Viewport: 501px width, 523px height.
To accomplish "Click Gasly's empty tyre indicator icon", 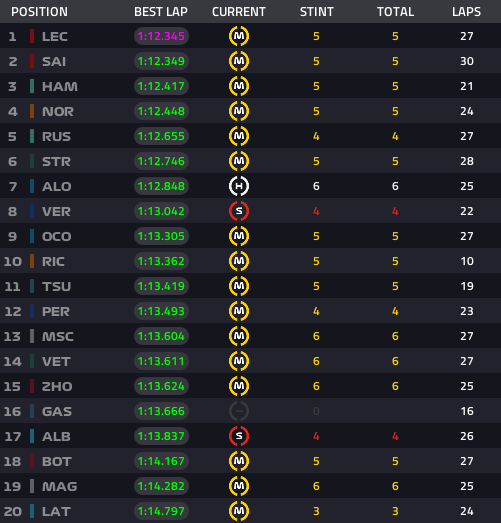I will 239,411.
